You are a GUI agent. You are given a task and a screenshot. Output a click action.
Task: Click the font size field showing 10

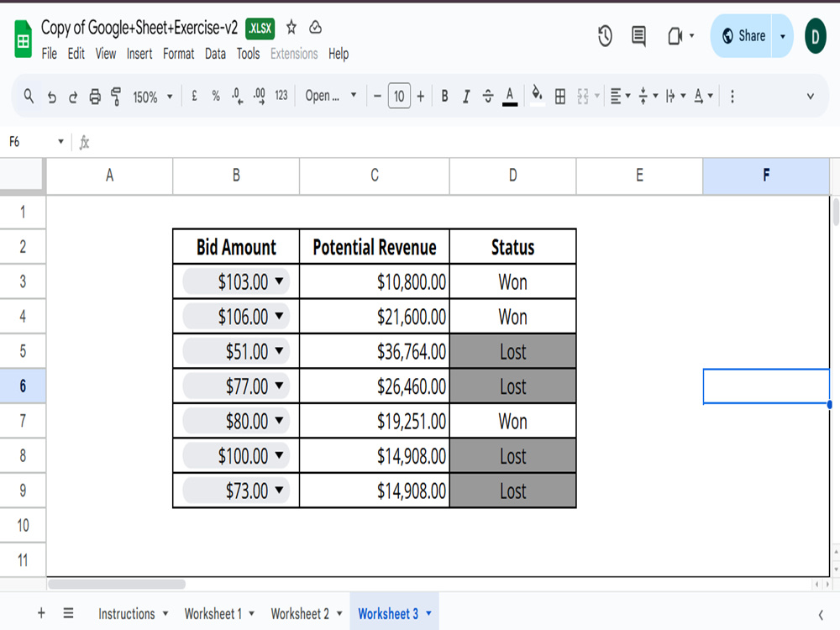[399, 96]
